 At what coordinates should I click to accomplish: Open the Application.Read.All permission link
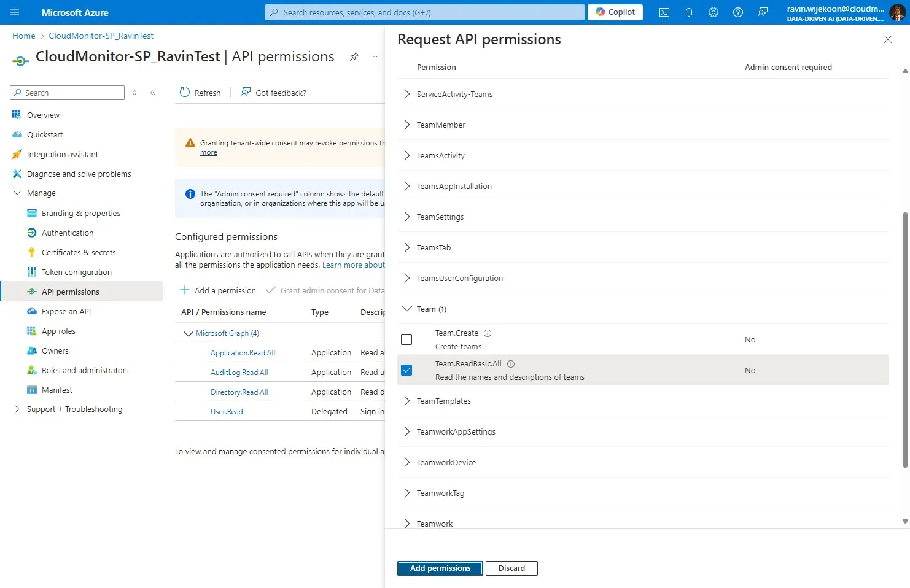click(x=243, y=353)
